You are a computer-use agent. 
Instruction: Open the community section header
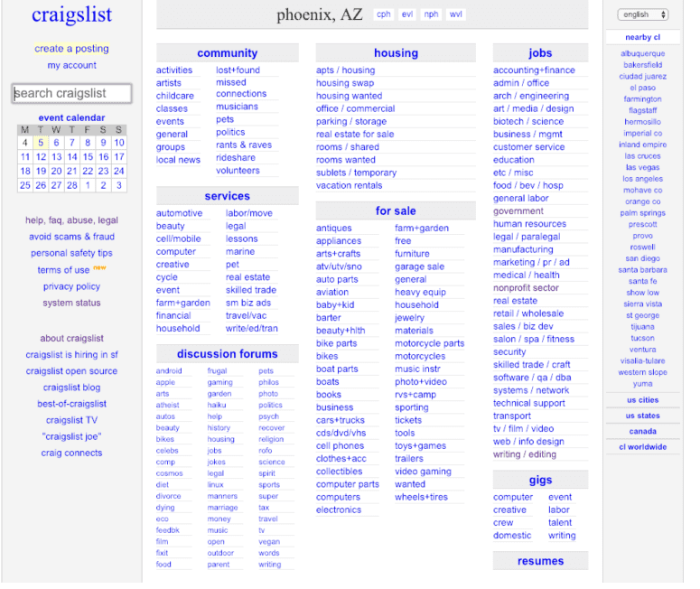pyautogui.click(x=228, y=53)
